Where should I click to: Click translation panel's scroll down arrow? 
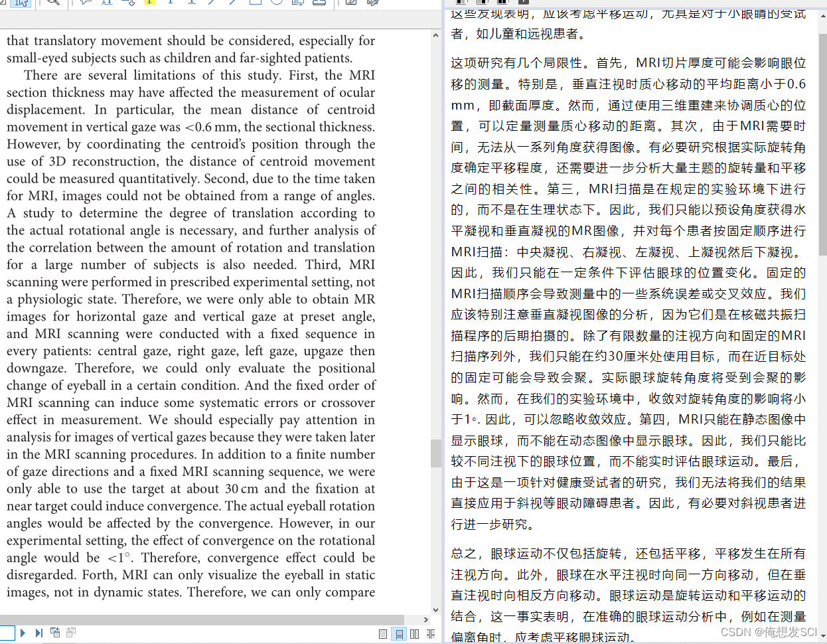pyautogui.click(x=822, y=637)
